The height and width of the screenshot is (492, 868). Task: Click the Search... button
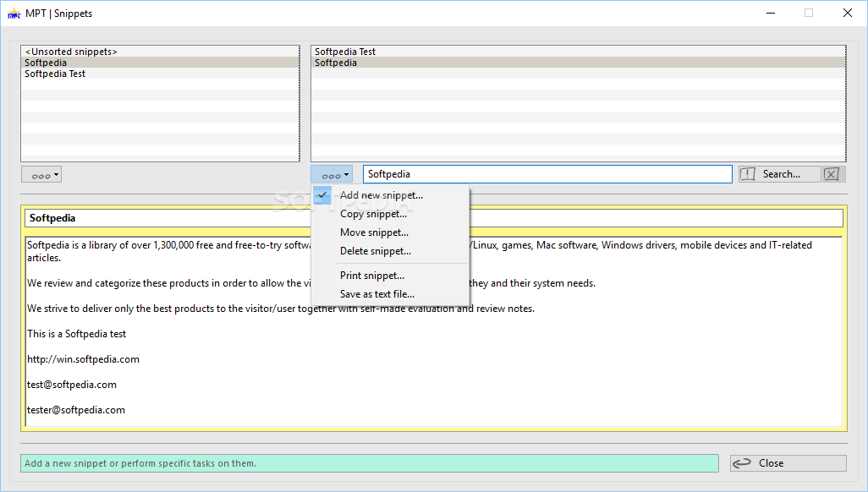coord(779,174)
